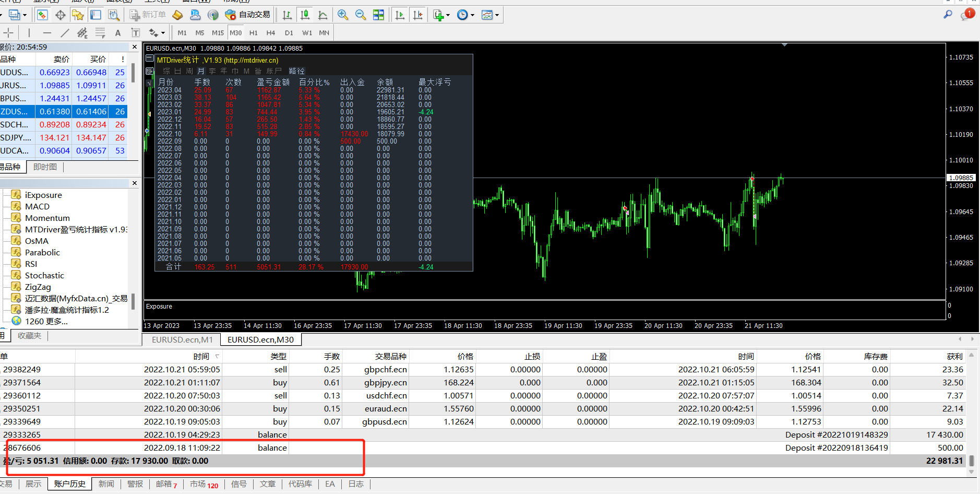Viewport: 980px width, 494px height.
Task: Open the Strategy Tester icon
Action: 114,15
